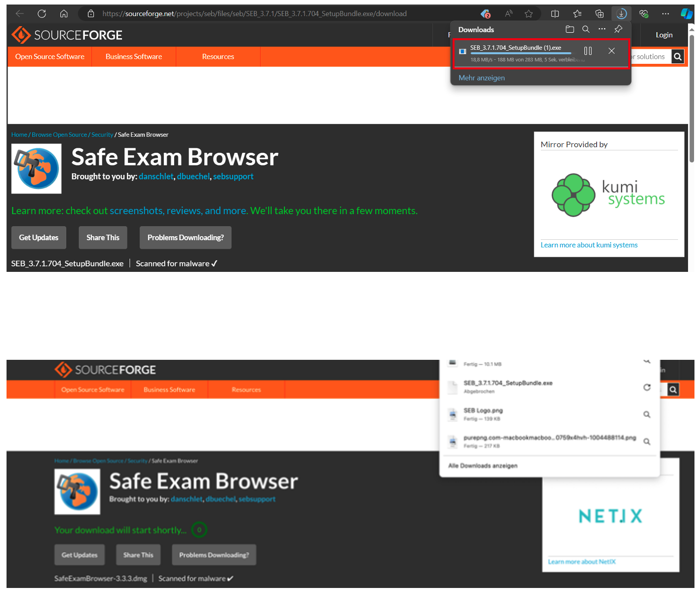Click 'Alle Downloads anzeigen'
Viewport: 700px width, 594px height.
click(483, 466)
